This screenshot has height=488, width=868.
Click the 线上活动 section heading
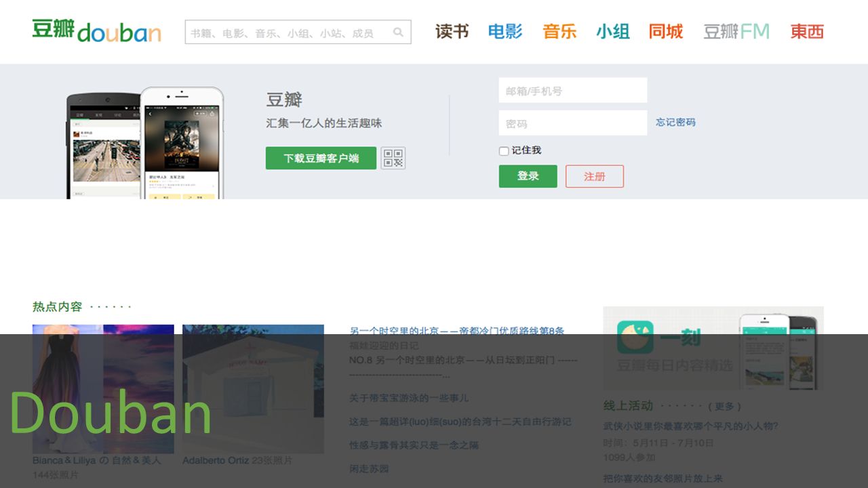tap(628, 406)
